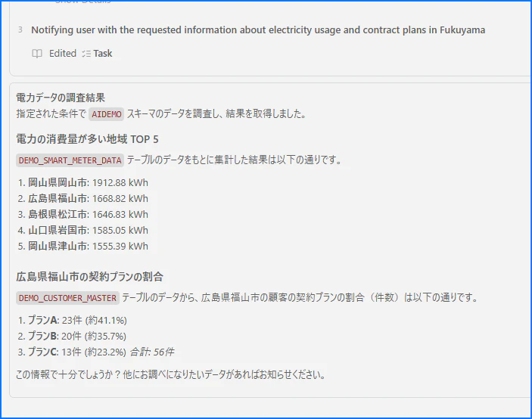This screenshot has width=532, height=419.
Task: Click the AIDEMO schema code tag
Action: (107, 114)
